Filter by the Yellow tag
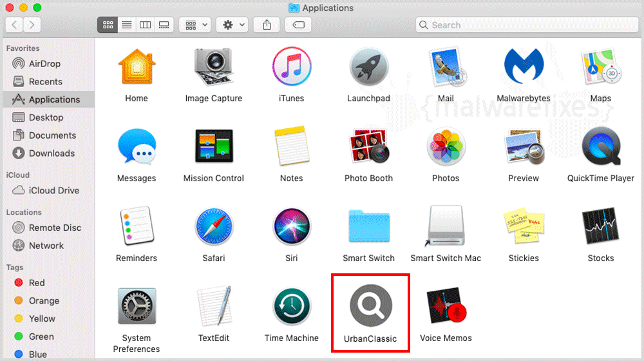The width and height of the screenshot is (644, 361). [48, 318]
